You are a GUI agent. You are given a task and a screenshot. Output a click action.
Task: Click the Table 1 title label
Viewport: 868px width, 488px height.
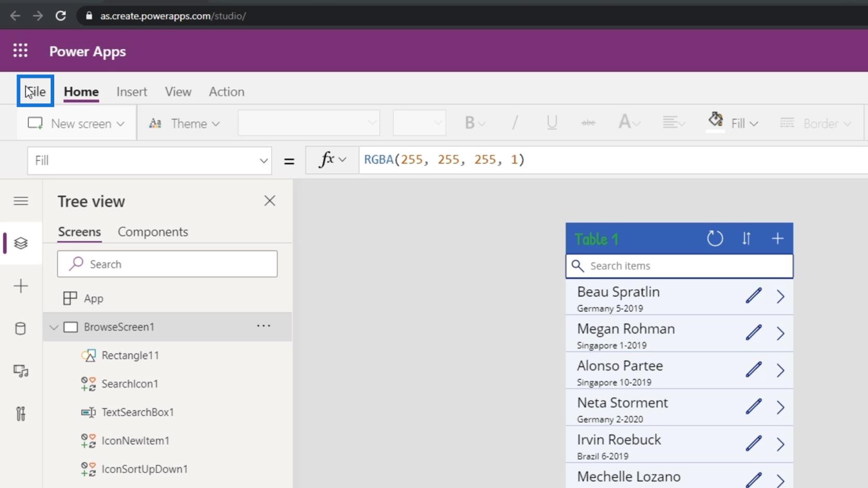pos(597,239)
